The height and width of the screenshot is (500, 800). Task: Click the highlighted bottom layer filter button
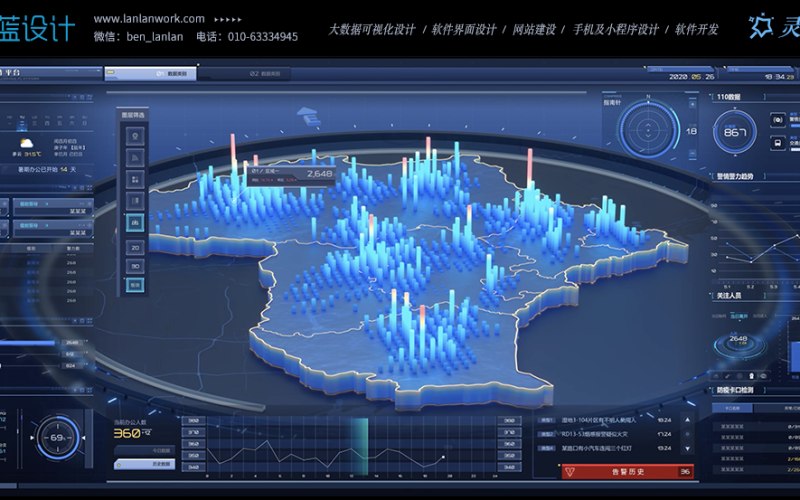point(135,285)
